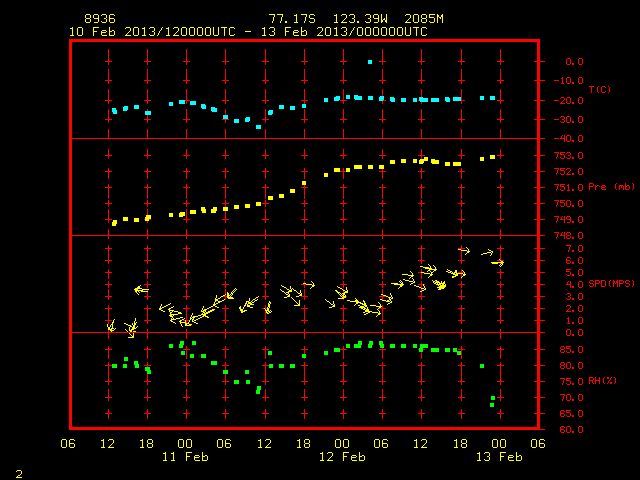Click the number 2 in bottom-left corner
Viewport: 640px width, 480px height.
[19, 474]
